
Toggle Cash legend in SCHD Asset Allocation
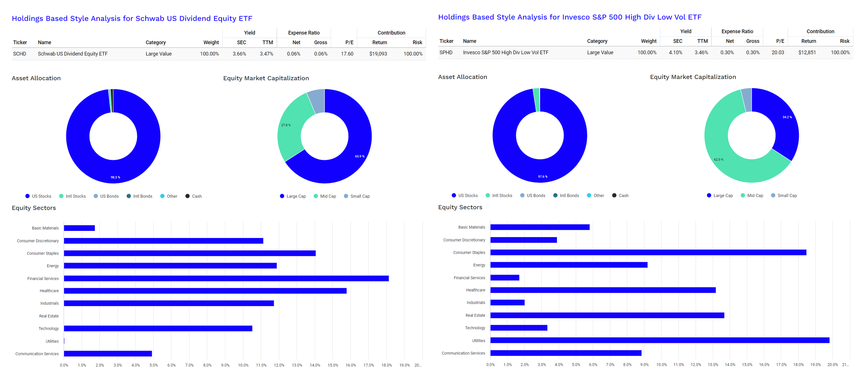[x=194, y=196]
